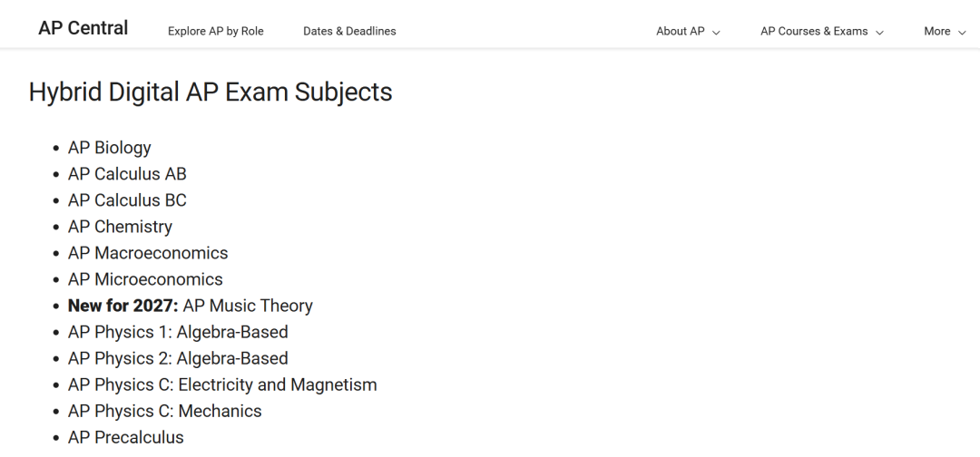This screenshot has height=457, width=980.
Task: Select AP Chemistry in the list
Action: pyautogui.click(x=120, y=227)
